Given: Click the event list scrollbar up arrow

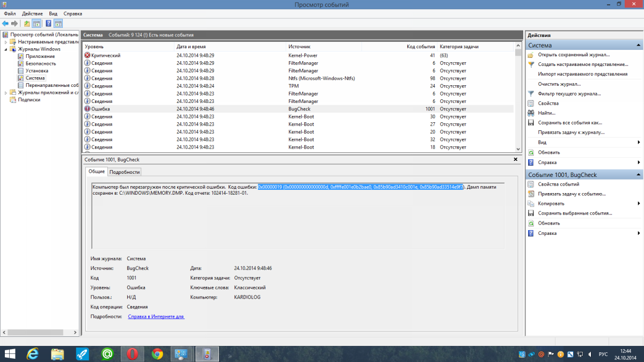Looking at the screenshot, I should pyautogui.click(x=518, y=46).
